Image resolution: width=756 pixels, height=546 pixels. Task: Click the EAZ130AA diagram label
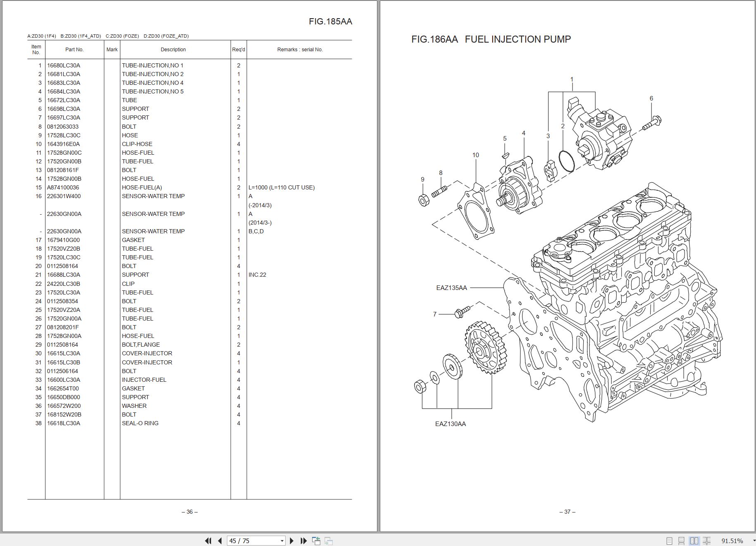[451, 424]
